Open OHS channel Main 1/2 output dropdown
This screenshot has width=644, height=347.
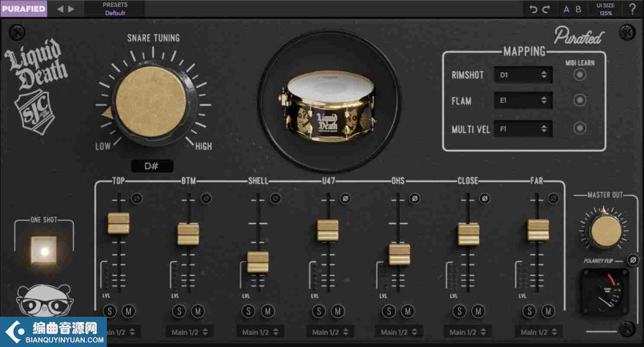click(x=399, y=332)
